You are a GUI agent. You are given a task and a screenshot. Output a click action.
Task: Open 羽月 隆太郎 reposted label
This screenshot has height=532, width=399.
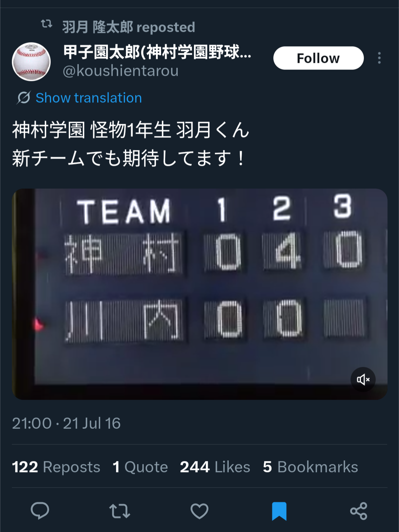click(129, 27)
